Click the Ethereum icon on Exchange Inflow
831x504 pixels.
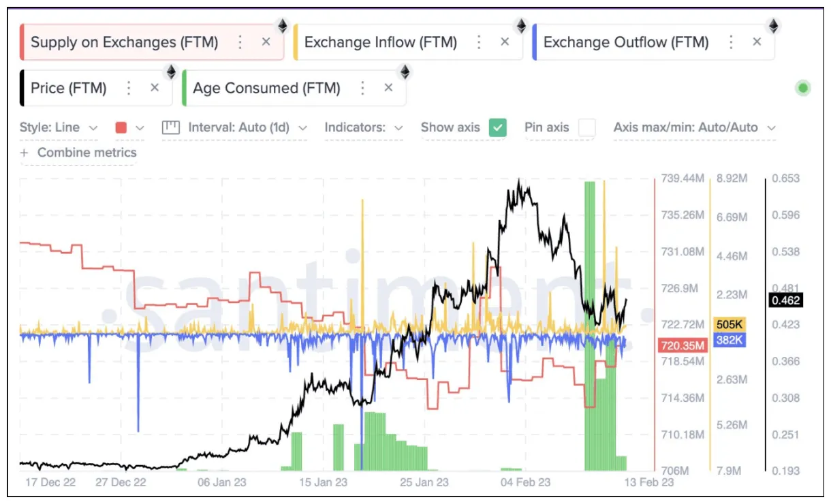pyautogui.click(x=521, y=25)
